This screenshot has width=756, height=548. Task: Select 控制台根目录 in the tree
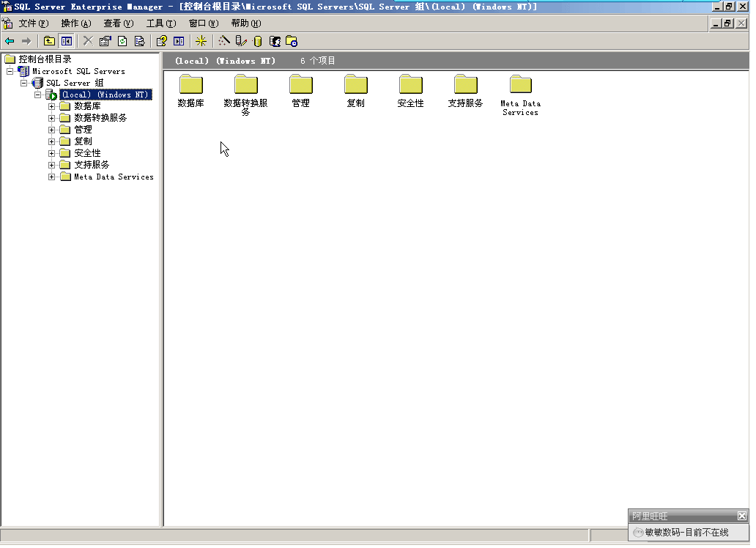(45, 59)
